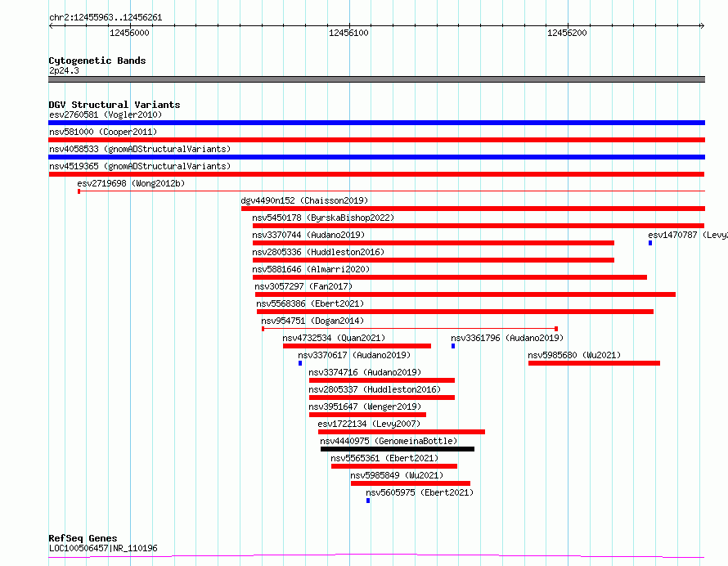Click the small blue nsv3370617 marker
This screenshot has width=728, height=566.
[x=300, y=363]
